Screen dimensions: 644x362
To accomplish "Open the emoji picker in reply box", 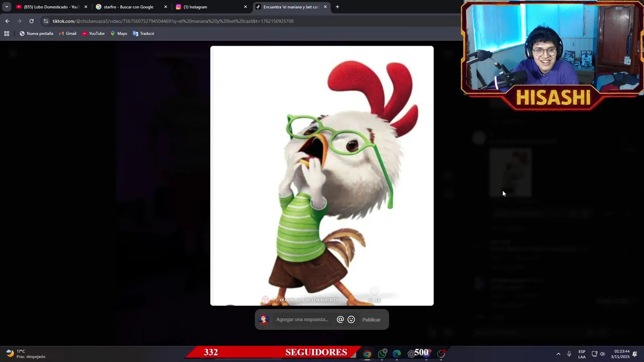I will [351, 319].
